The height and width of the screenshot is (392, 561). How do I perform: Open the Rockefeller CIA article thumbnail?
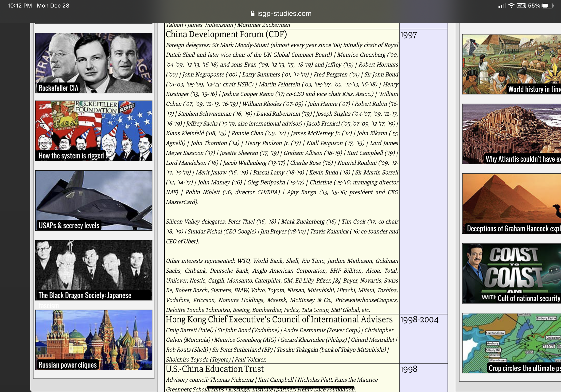(93, 63)
